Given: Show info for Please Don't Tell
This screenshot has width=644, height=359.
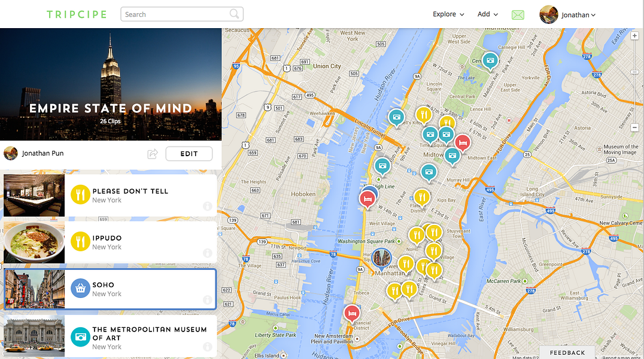Looking at the screenshot, I should click(208, 206).
